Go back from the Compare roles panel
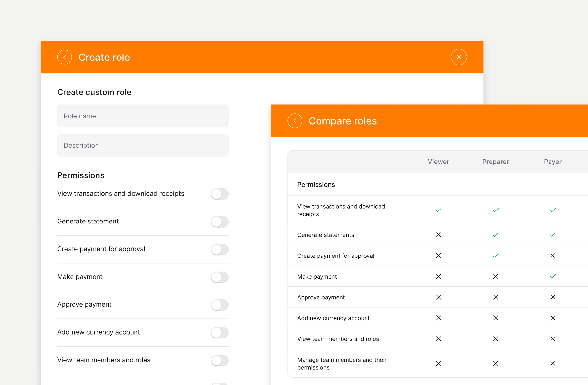Viewport: 588px width, 385px height. click(x=295, y=121)
